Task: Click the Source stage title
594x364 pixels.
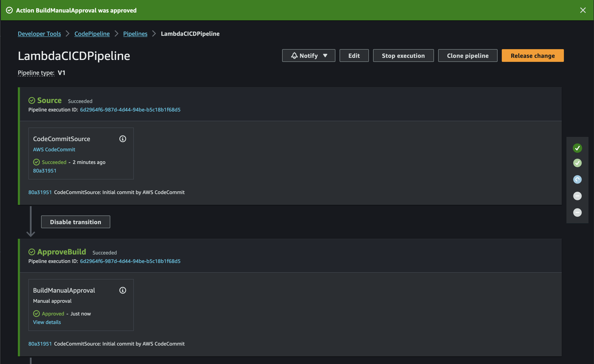Action: (49, 100)
